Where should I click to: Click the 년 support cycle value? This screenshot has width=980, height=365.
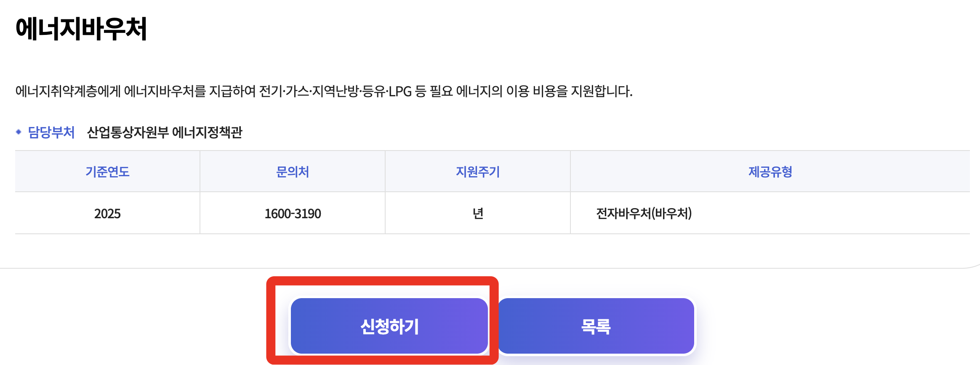click(x=477, y=213)
